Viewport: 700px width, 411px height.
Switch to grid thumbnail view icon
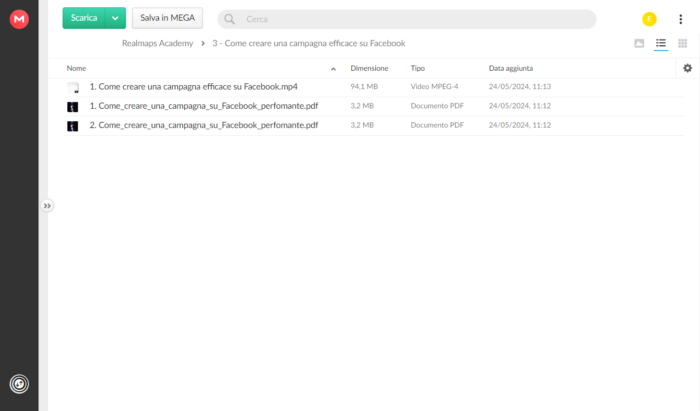point(683,43)
